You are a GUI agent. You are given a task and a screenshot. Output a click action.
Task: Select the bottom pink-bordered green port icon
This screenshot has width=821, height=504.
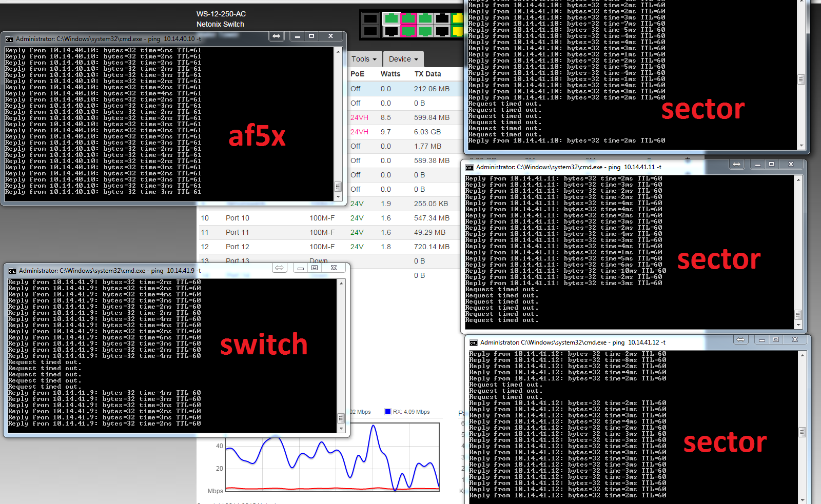coord(408,31)
